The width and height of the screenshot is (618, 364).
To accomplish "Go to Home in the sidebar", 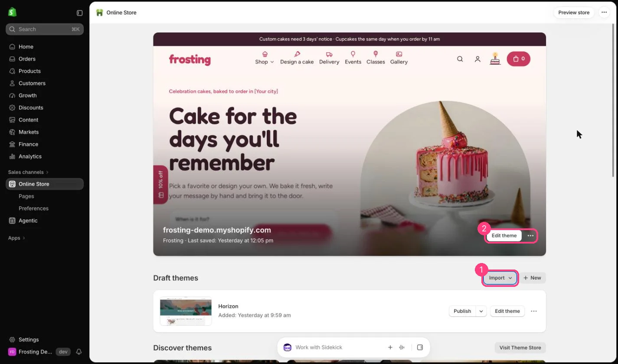I will pos(45,47).
